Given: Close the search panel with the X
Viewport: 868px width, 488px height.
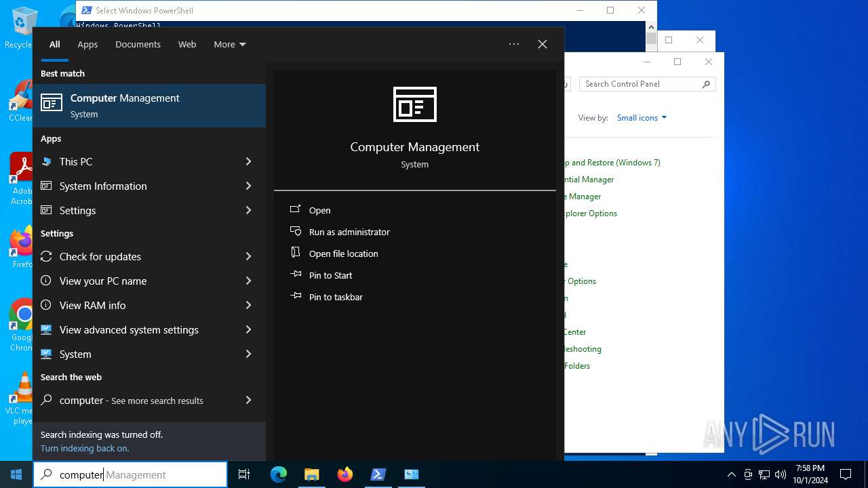Looking at the screenshot, I should pos(542,44).
